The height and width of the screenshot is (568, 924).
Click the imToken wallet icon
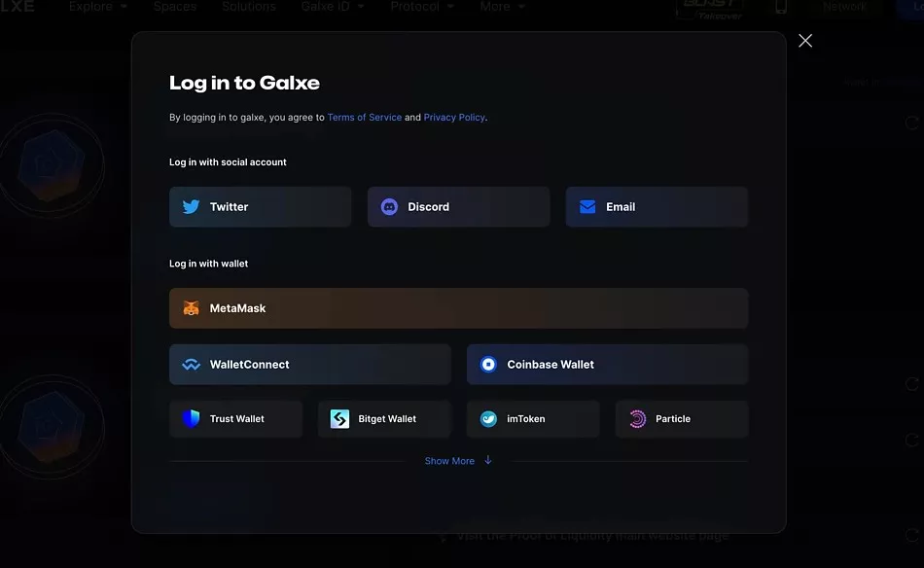click(x=487, y=418)
